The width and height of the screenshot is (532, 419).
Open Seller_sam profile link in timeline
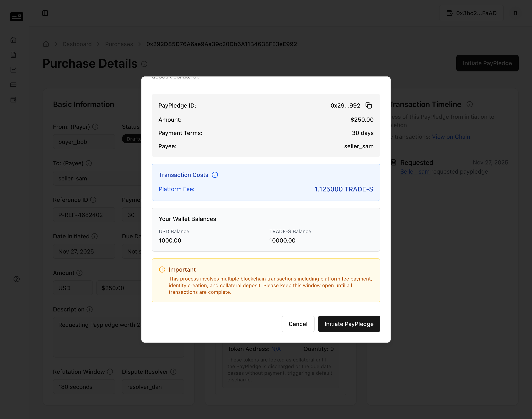(415, 172)
